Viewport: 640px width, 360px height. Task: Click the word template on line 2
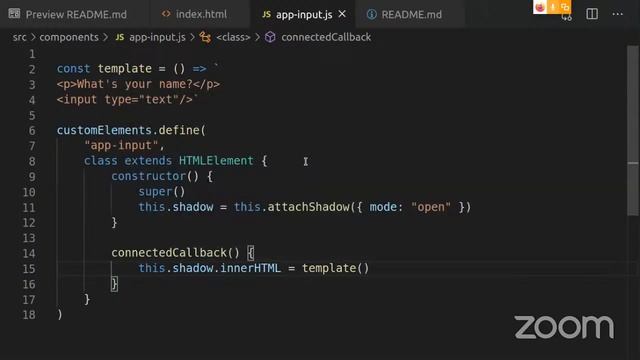click(124, 69)
